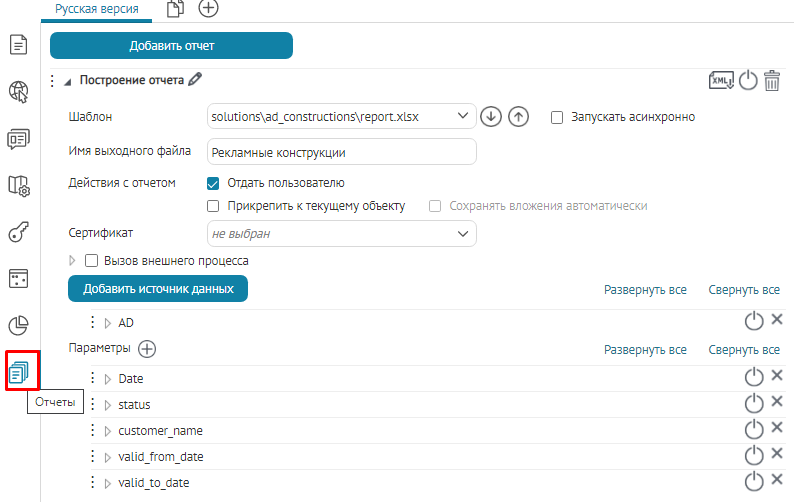Image resolution: width=794 pixels, height=502 pixels.
Task: Delete report using the trash icon
Action: (772, 81)
